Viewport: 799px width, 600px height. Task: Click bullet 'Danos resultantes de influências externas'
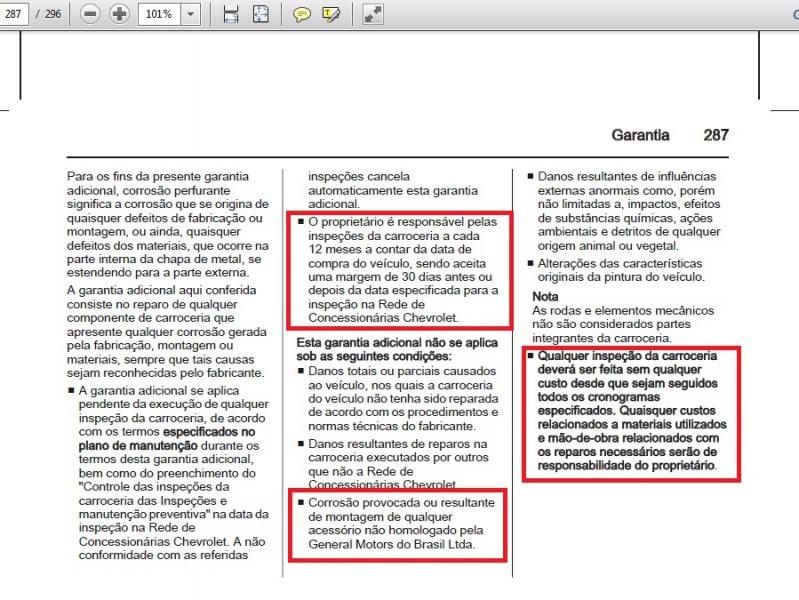624,211
